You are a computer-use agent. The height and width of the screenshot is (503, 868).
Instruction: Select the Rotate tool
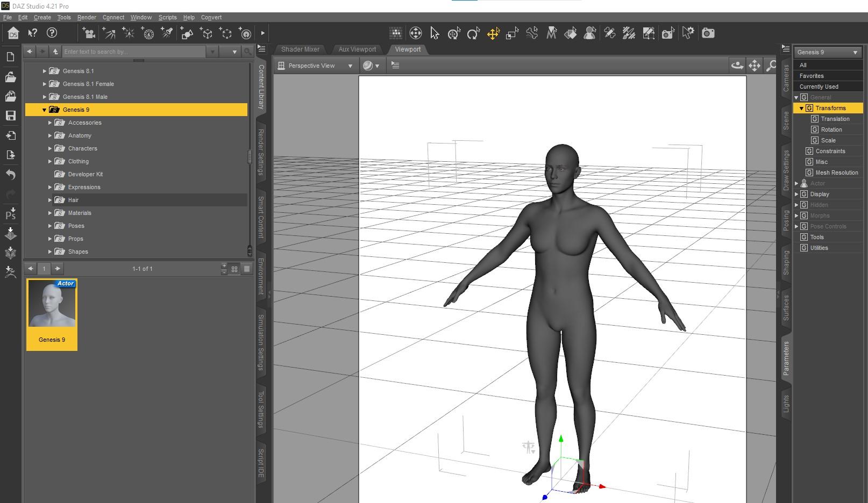[x=473, y=33]
